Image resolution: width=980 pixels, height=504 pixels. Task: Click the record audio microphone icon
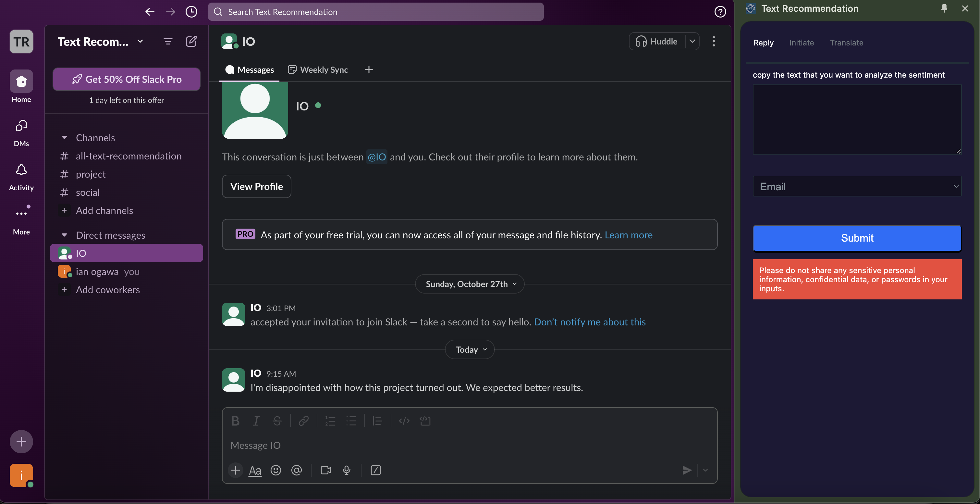pyautogui.click(x=346, y=470)
